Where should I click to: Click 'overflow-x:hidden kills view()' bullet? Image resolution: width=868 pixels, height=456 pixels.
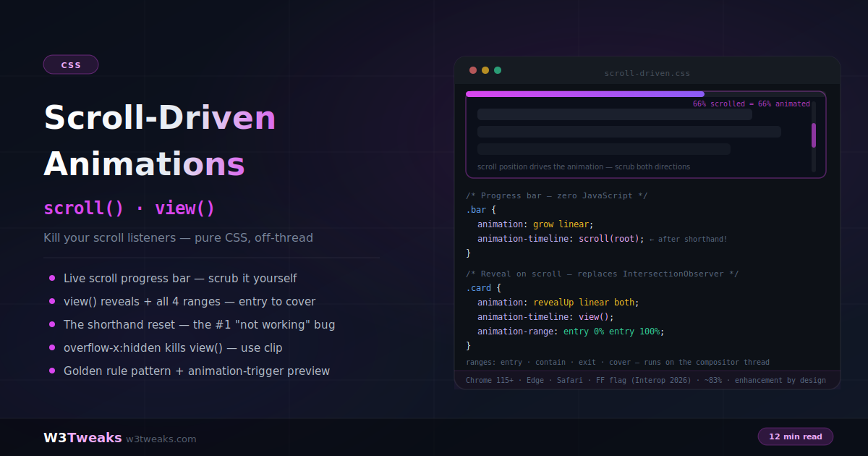tap(173, 347)
